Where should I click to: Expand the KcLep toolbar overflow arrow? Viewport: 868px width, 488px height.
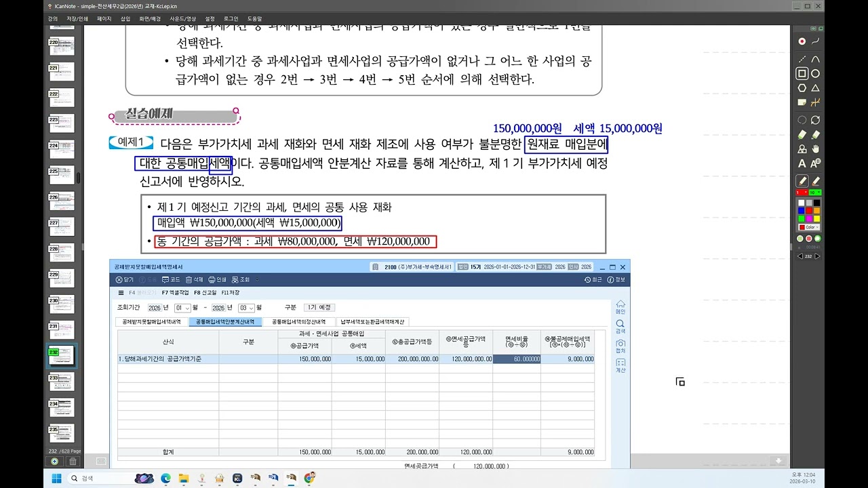[258, 279]
